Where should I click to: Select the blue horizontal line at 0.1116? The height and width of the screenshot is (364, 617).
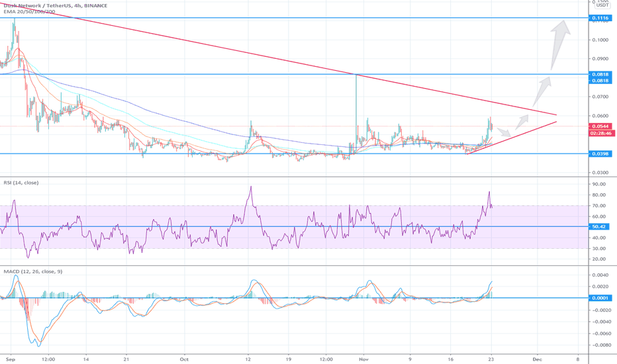point(295,18)
